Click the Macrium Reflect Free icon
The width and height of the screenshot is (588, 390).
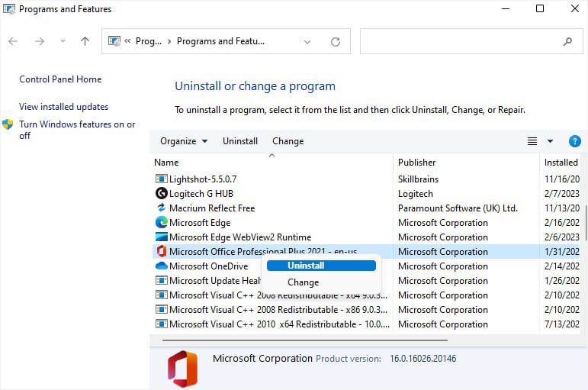[x=161, y=208]
